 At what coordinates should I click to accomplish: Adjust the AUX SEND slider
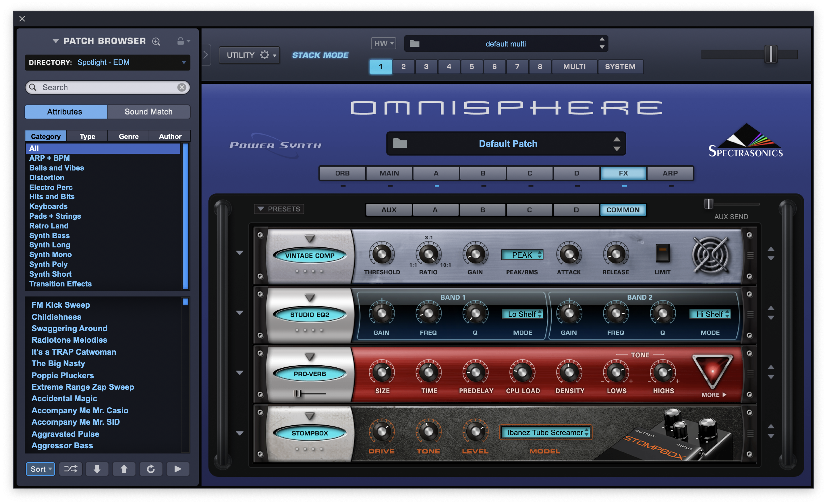(708, 204)
